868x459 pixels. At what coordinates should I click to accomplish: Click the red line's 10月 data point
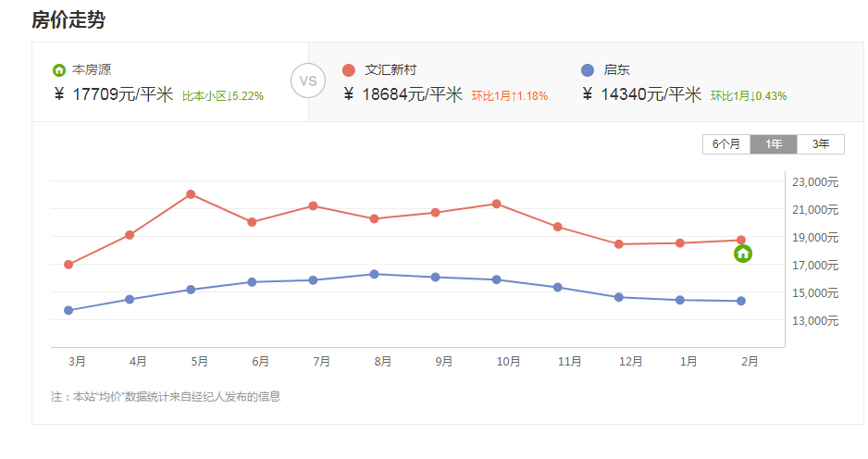tap(497, 204)
